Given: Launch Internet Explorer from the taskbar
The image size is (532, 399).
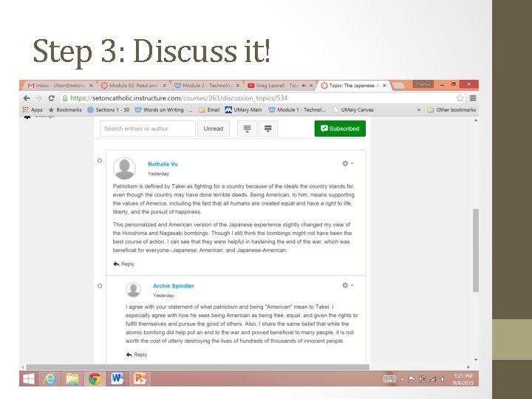Looking at the screenshot, I should pyautogui.click(x=50, y=378).
